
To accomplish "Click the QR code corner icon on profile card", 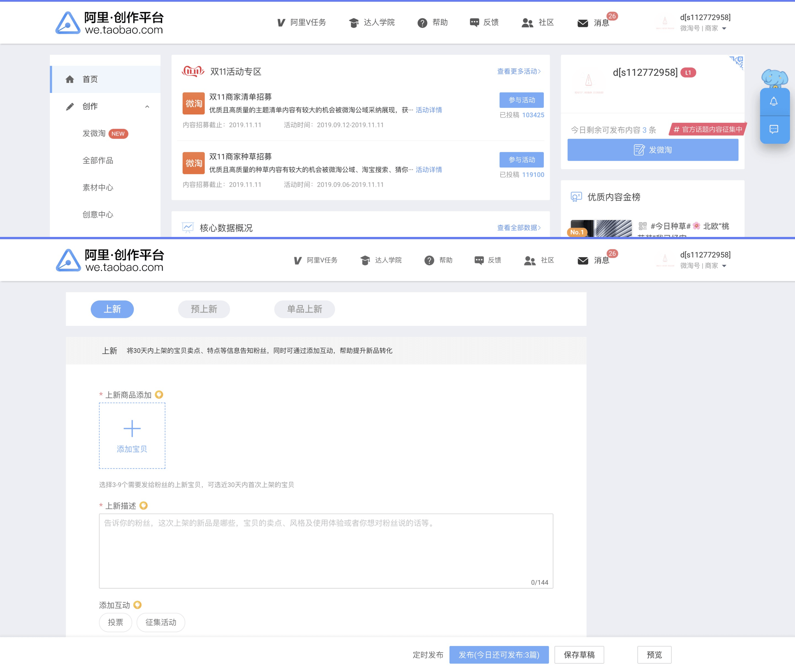I will tap(736, 63).
